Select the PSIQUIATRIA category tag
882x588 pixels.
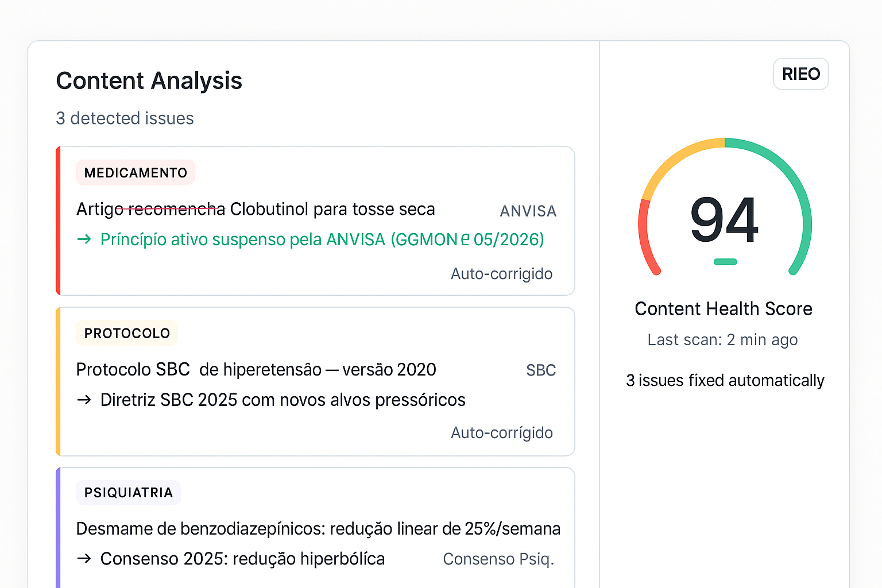tap(129, 493)
